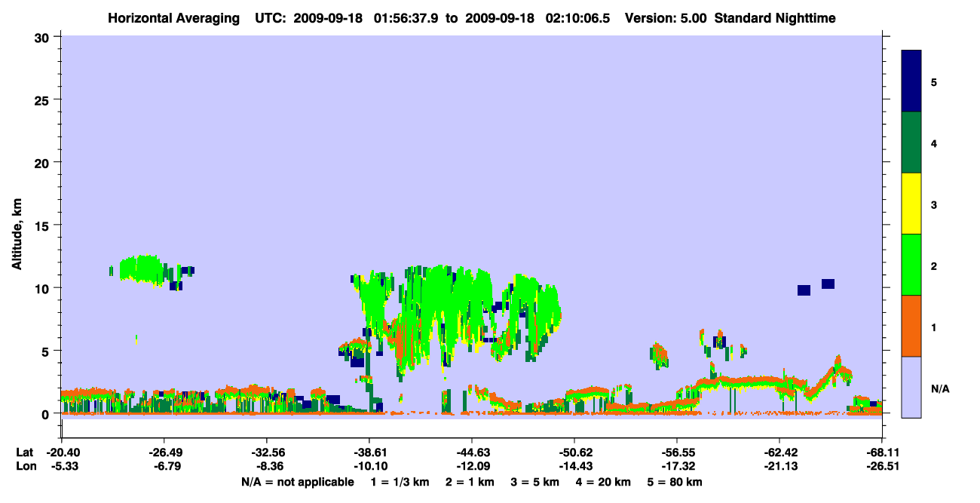Click colorbar label '4'

point(934,143)
